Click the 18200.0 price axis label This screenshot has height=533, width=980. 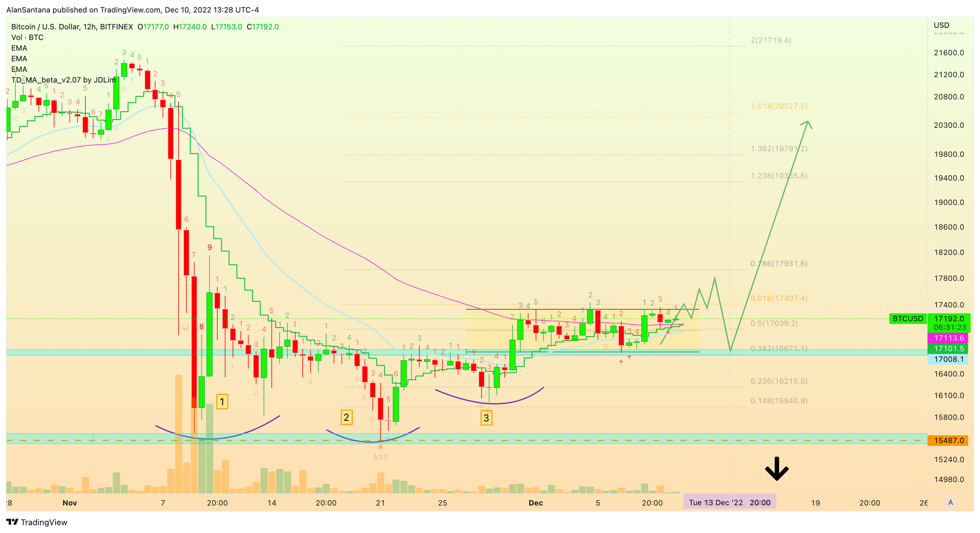pos(949,252)
